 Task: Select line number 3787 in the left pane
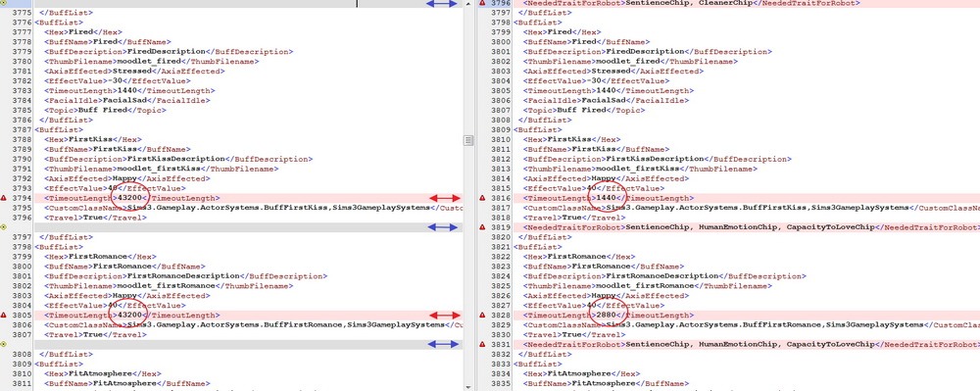(23, 130)
